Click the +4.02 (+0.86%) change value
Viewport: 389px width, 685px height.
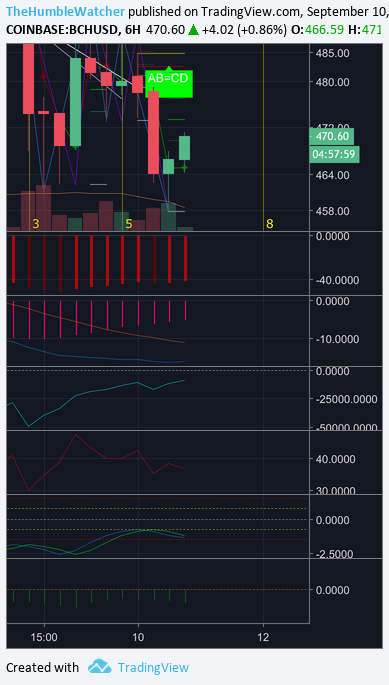pos(244,31)
